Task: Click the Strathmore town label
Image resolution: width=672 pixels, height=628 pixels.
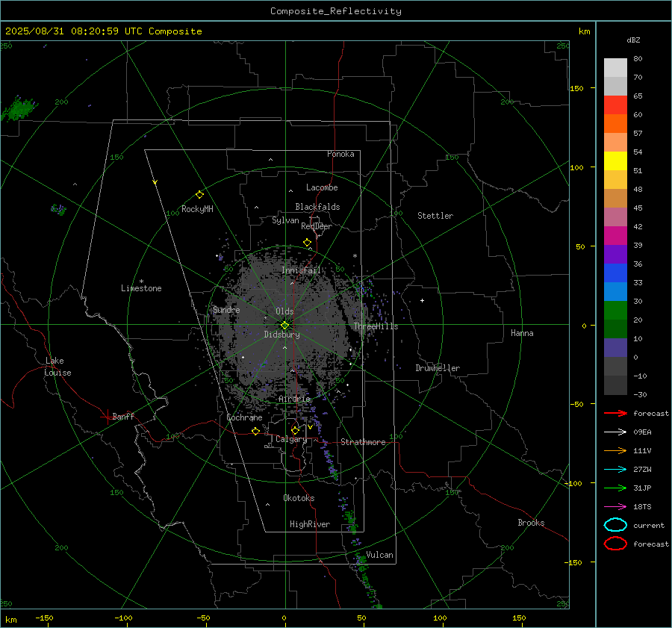Action: 363,442
